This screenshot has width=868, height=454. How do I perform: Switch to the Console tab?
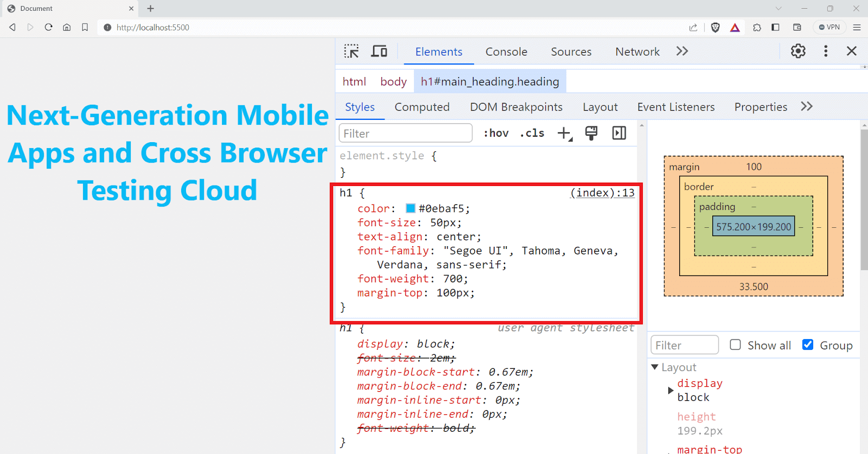506,52
